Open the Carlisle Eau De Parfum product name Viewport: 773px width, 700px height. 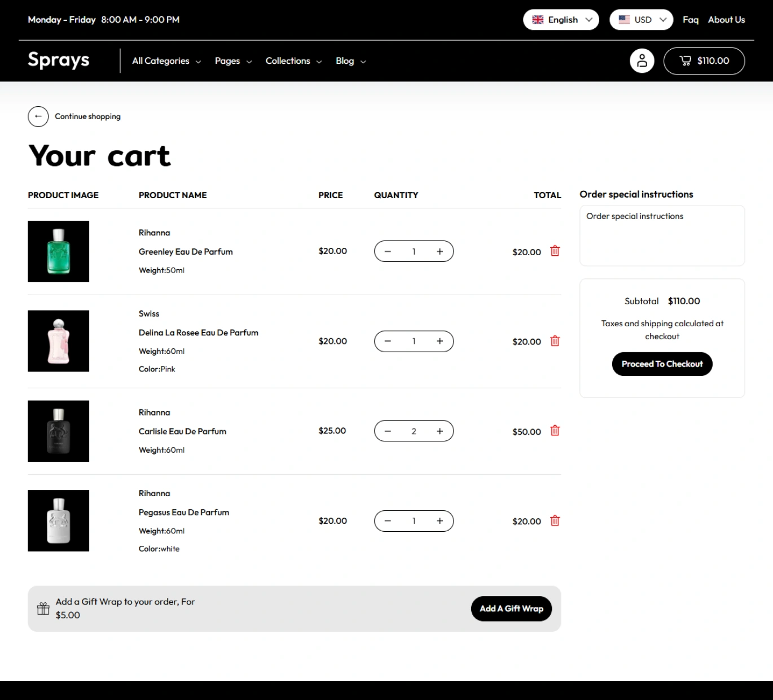(x=182, y=431)
